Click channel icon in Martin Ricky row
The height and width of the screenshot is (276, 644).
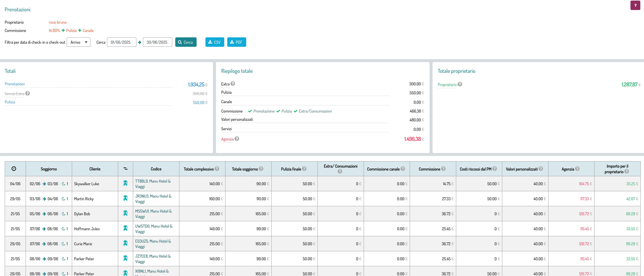(x=126, y=198)
